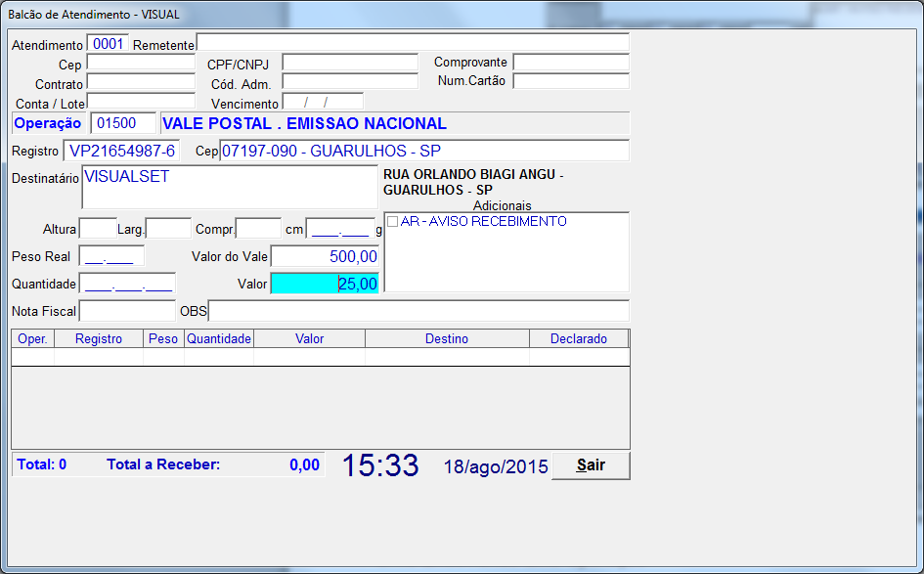Viewport: 924px width, 574px height.
Task: Focus the Conta / Lote field
Action: 141,101
